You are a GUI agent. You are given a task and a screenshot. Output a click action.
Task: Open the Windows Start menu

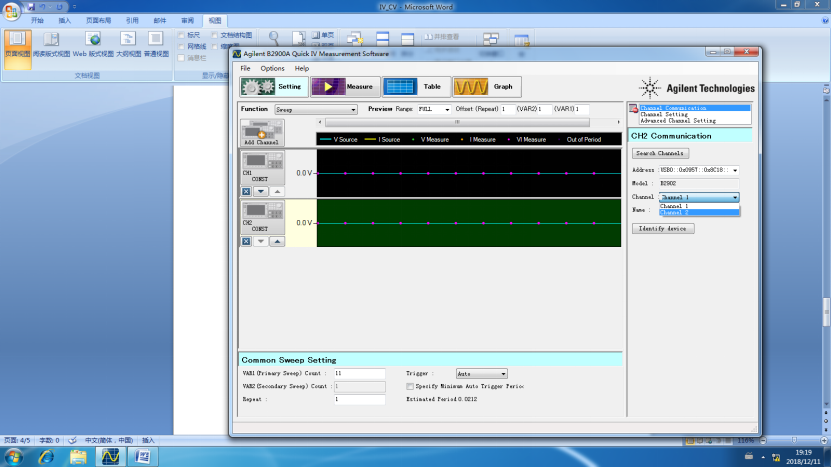13,456
